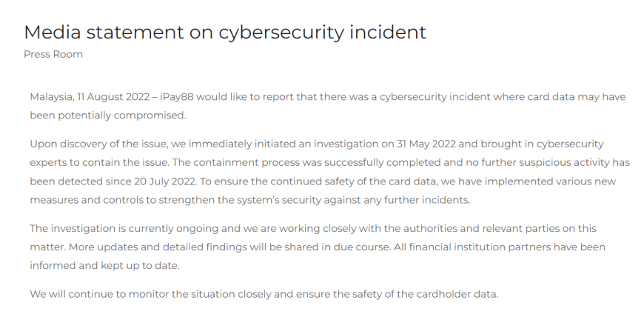Click 'The containment process' sentence start

pos(235,162)
